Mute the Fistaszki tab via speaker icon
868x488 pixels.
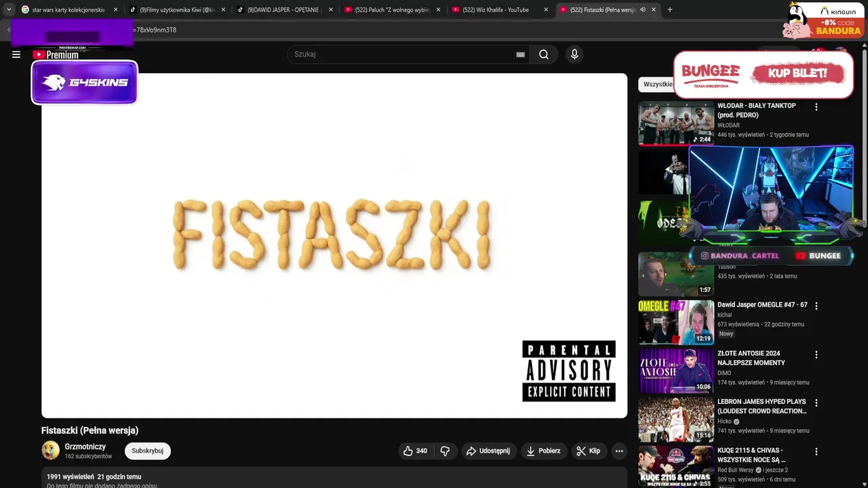click(x=642, y=9)
